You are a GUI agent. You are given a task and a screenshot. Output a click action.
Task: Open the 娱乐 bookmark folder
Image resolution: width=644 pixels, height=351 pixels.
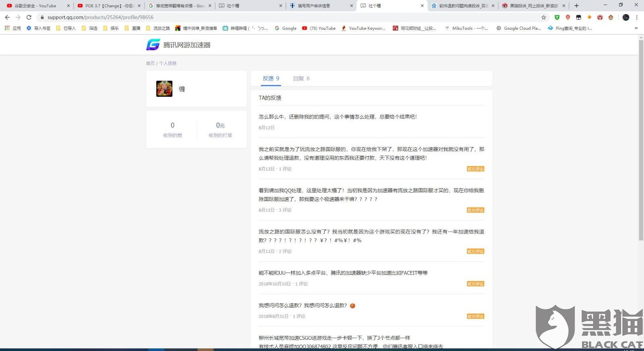(x=111, y=28)
